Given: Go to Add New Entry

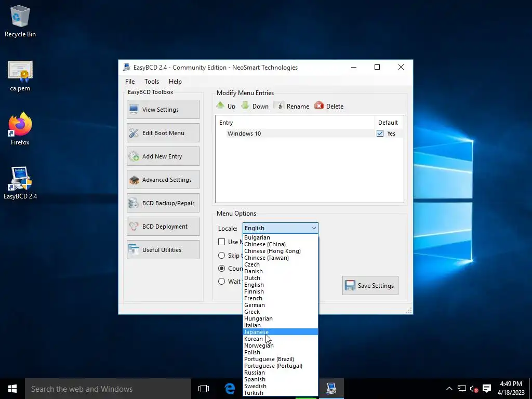Looking at the screenshot, I should tap(163, 156).
